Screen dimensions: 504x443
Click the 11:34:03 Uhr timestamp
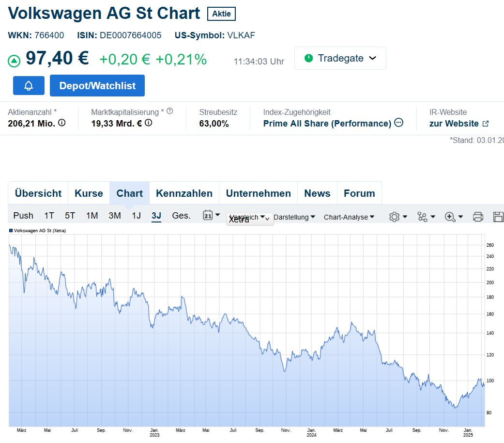pyautogui.click(x=259, y=62)
